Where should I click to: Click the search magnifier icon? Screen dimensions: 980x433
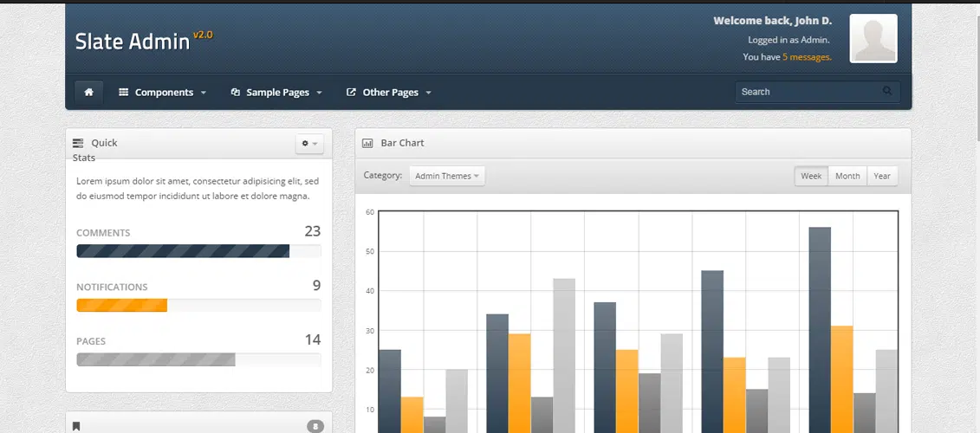click(887, 91)
